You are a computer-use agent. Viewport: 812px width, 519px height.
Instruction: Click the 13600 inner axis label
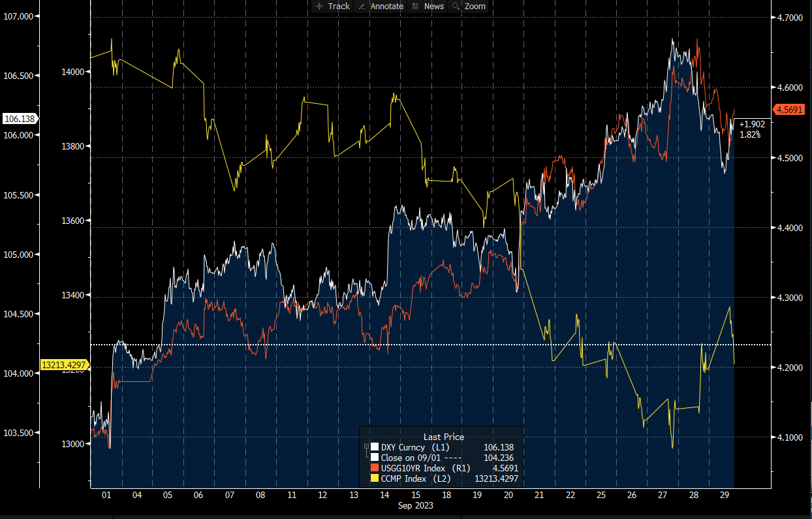[x=72, y=221]
